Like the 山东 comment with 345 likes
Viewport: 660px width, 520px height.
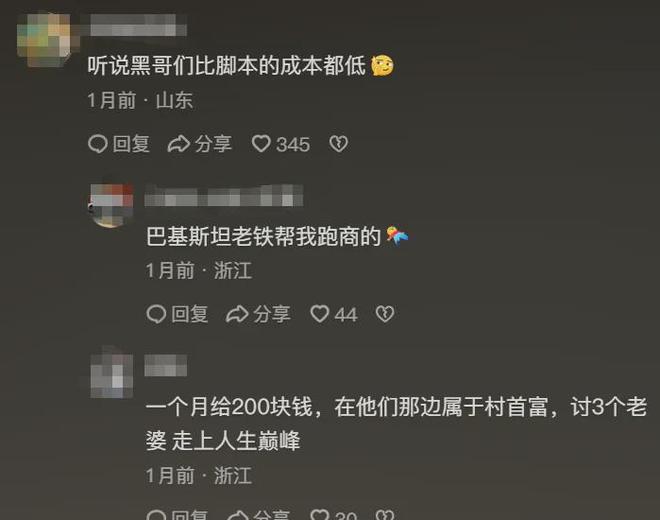[x=281, y=144]
